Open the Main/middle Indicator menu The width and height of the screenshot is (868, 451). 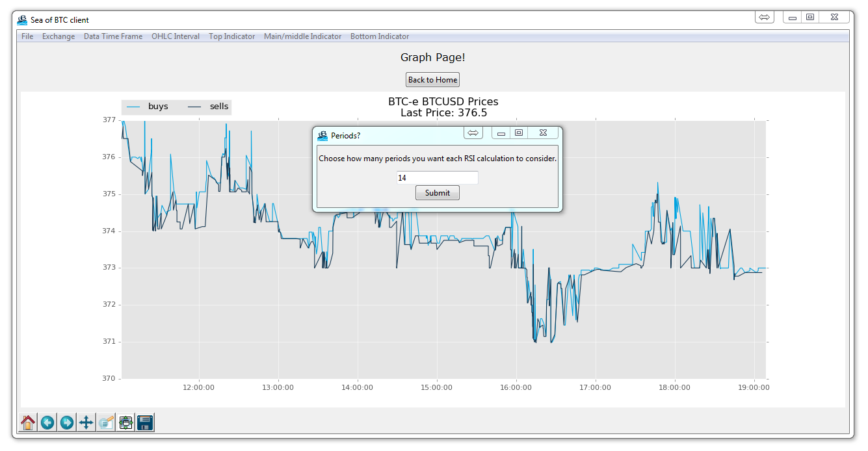tap(302, 36)
